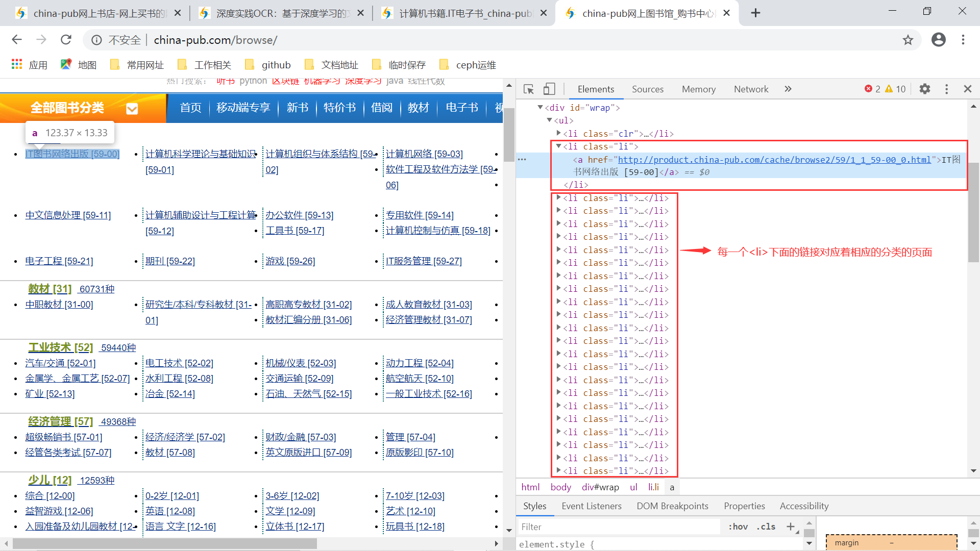Viewport: 980px width, 551px height.
Task: Expand the li class clr node
Action: coord(558,133)
